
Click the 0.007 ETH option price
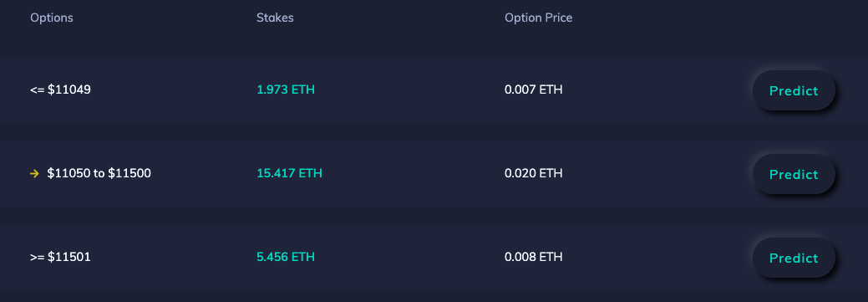point(534,90)
